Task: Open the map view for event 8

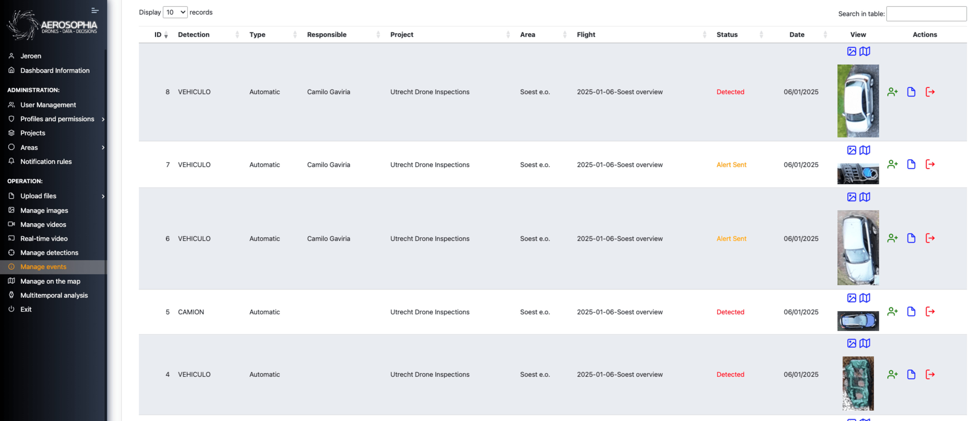Action: coord(865,51)
